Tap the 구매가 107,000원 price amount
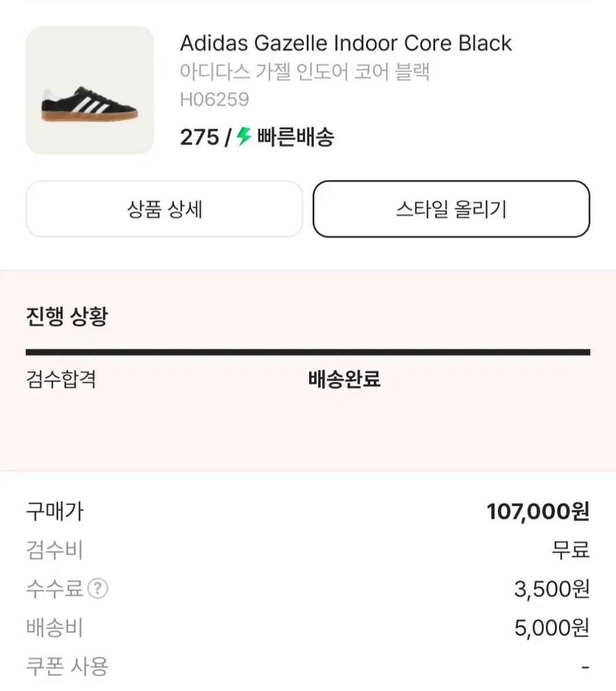The width and height of the screenshot is (616, 691). [x=538, y=511]
